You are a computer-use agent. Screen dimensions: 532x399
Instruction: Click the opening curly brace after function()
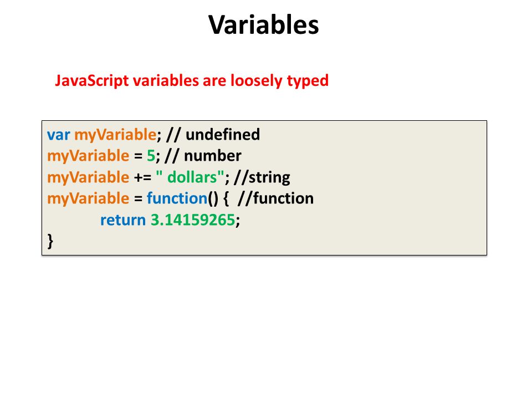(226, 198)
